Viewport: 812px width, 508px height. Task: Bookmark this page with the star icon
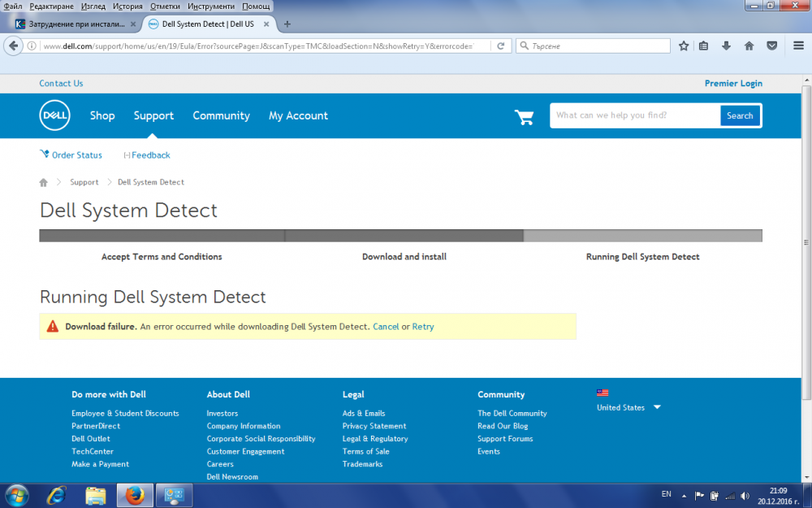[x=684, y=46]
